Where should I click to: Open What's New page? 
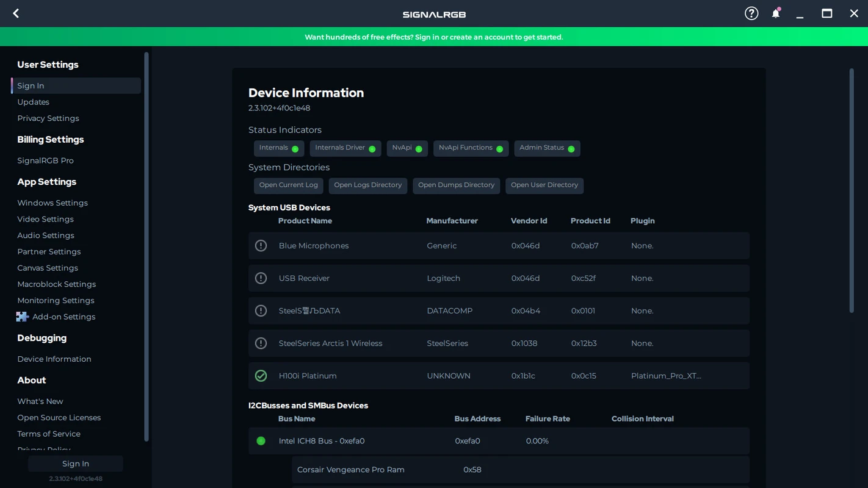40,401
